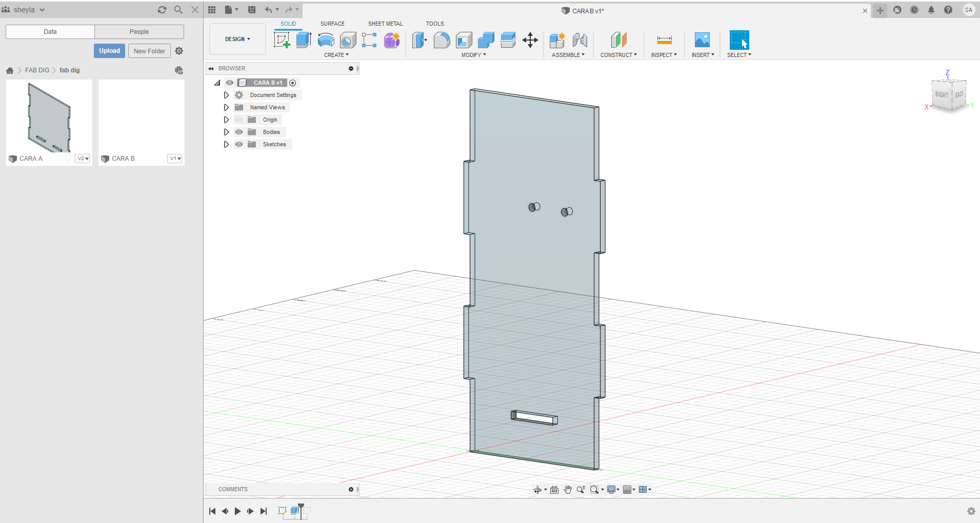Show the Origin folder
This screenshot has width=980, height=523.
(x=239, y=120)
